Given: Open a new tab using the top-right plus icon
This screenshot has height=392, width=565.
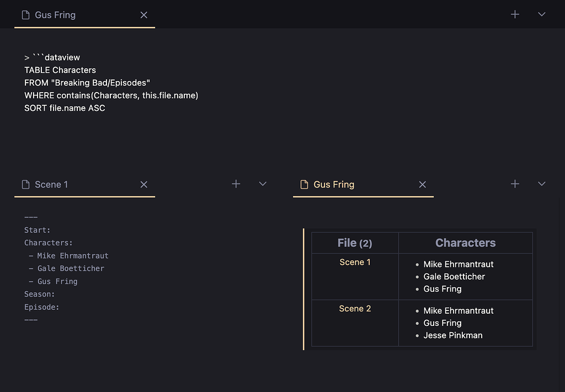Looking at the screenshot, I should click(514, 14).
